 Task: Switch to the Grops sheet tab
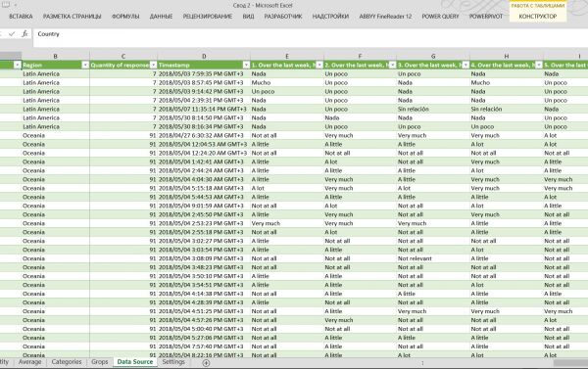click(x=99, y=362)
